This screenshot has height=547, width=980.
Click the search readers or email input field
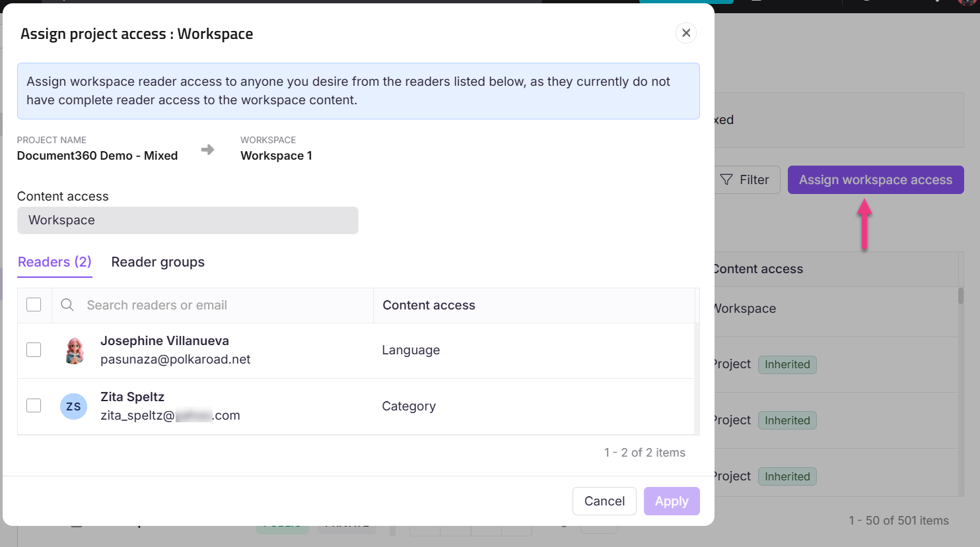tap(198, 305)
